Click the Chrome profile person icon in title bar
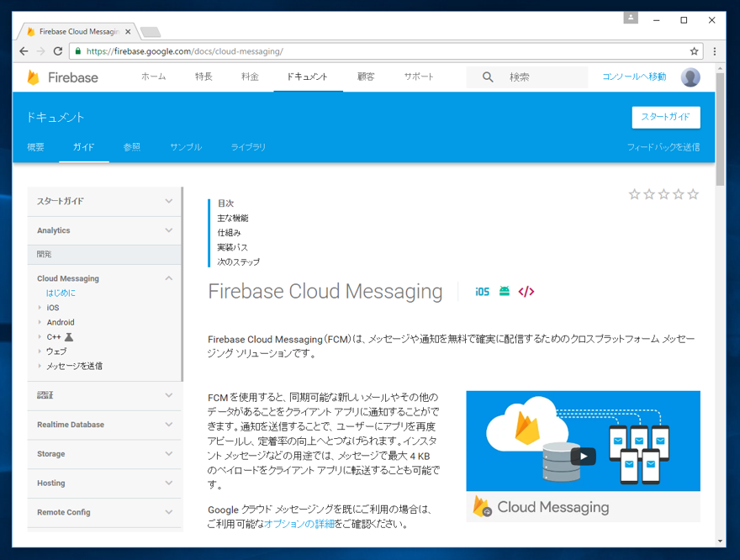 coord(631,18)
